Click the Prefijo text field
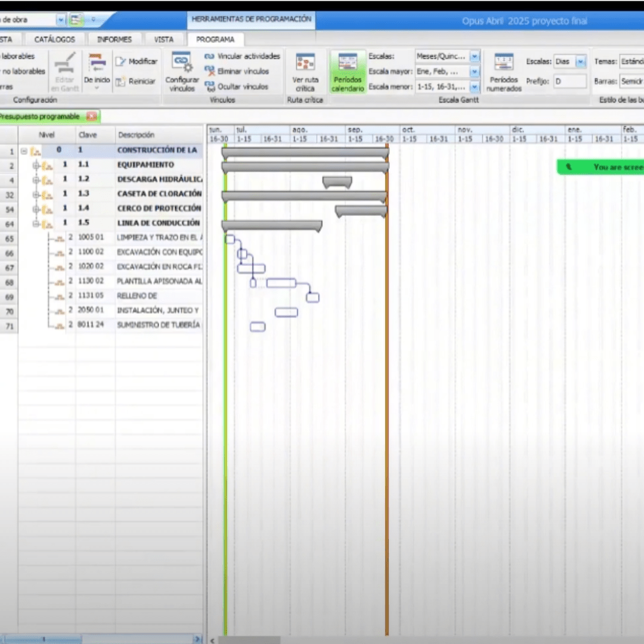644x644 pixels. coord(569,81)
